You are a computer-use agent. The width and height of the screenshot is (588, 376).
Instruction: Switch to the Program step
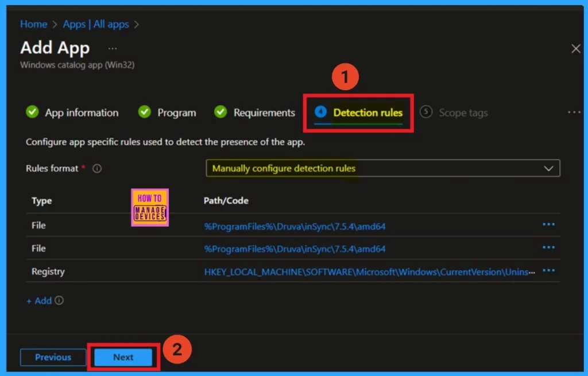[167, 113]
